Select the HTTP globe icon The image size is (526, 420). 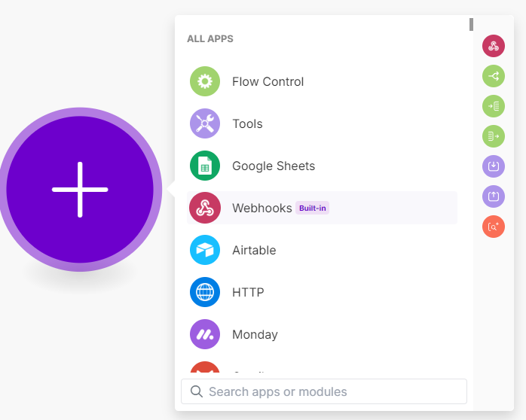205,292
